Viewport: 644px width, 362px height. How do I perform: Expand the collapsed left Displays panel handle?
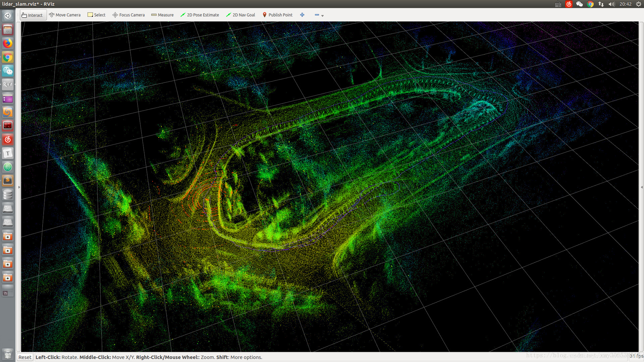[19, 187]
